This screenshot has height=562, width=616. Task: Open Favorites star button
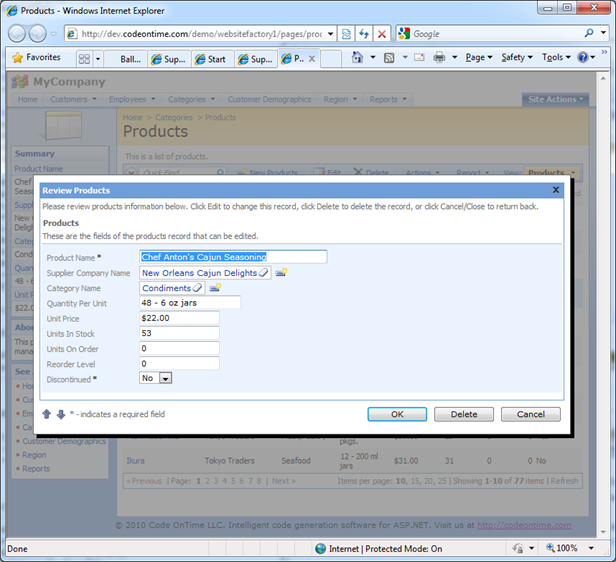(x=36, y=58)
